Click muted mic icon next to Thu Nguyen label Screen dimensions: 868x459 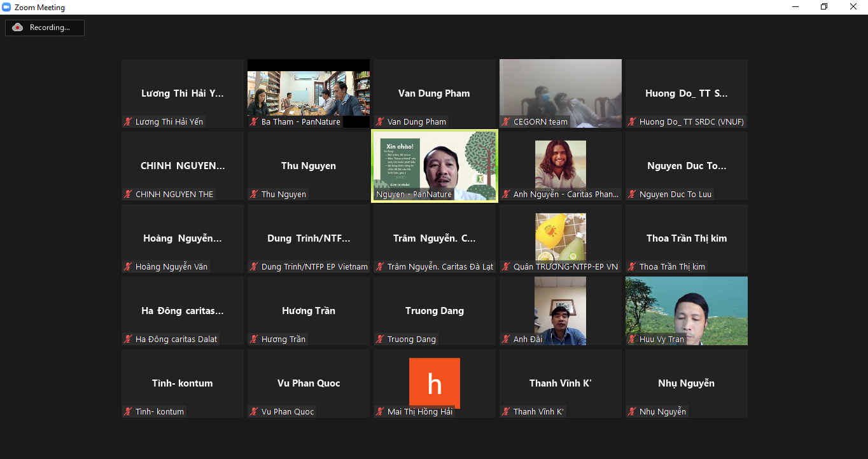[254, 194]
